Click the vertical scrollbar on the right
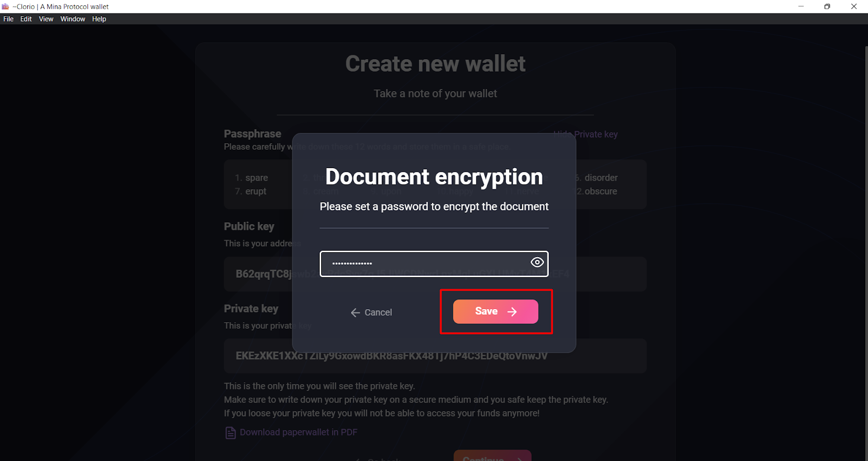 pos(866,253)
